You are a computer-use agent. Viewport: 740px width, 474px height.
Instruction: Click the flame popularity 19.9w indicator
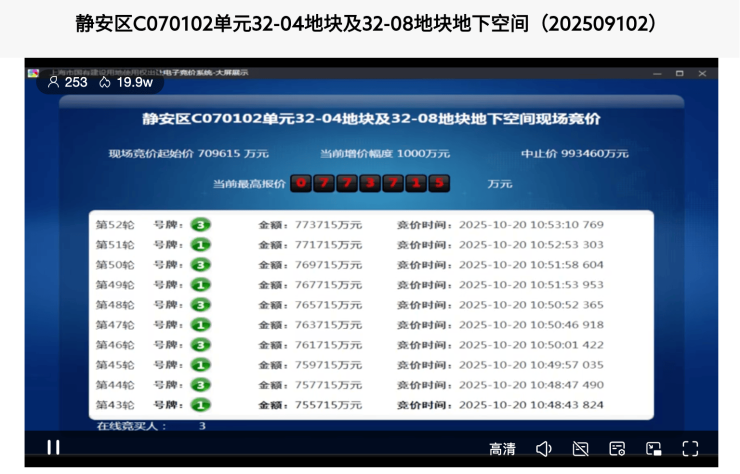point(105,82)
